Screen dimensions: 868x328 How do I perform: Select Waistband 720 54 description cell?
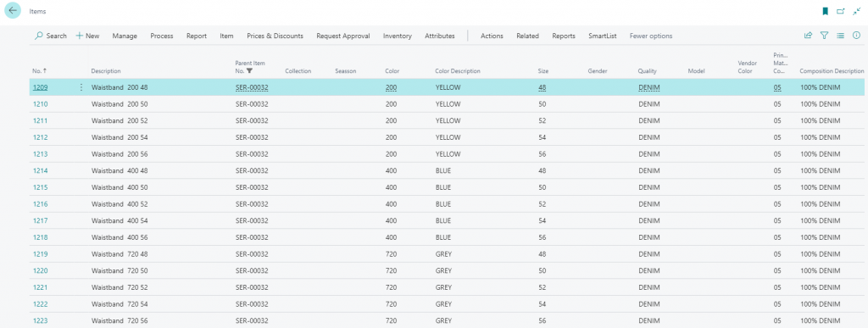click(x=120, y=304)
